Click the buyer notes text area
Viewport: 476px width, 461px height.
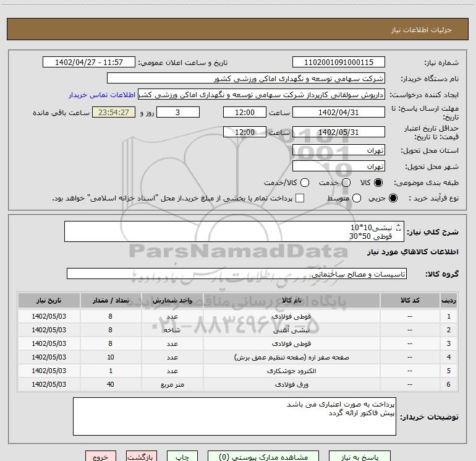234,416
